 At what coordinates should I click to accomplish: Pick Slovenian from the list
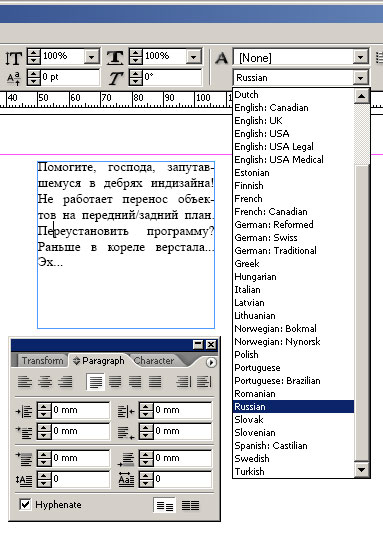(x=293, y=433)
